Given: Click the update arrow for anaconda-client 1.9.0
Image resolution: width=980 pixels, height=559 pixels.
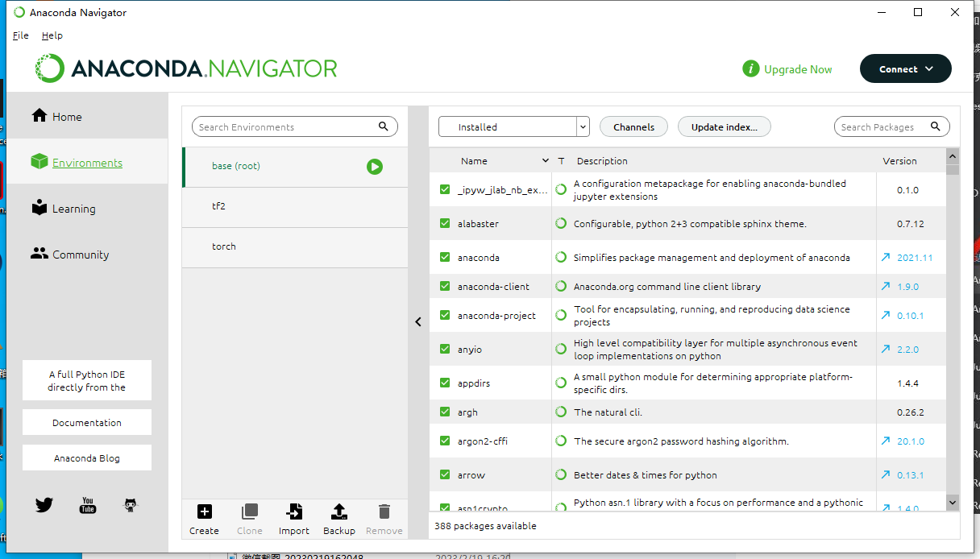Looking at the screenshot, I should point(886,287).
